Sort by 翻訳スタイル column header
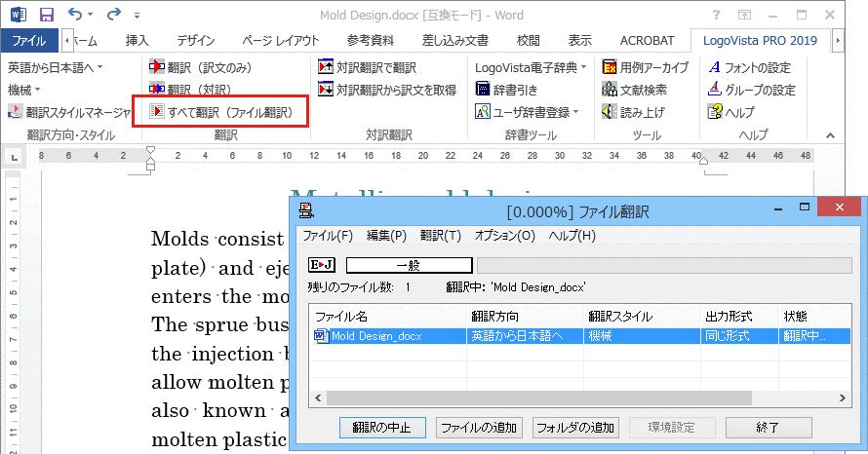868x454 pixels. 642,317
